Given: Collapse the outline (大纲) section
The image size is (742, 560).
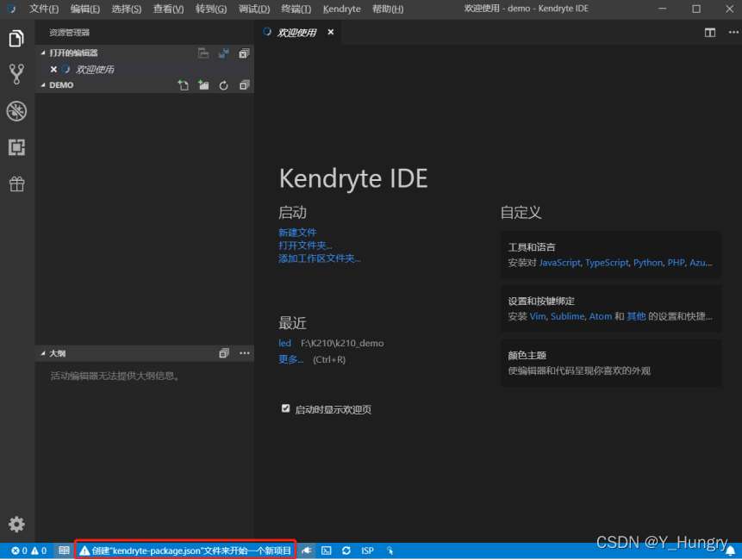Looking at the screenshot, I should 43,353.
